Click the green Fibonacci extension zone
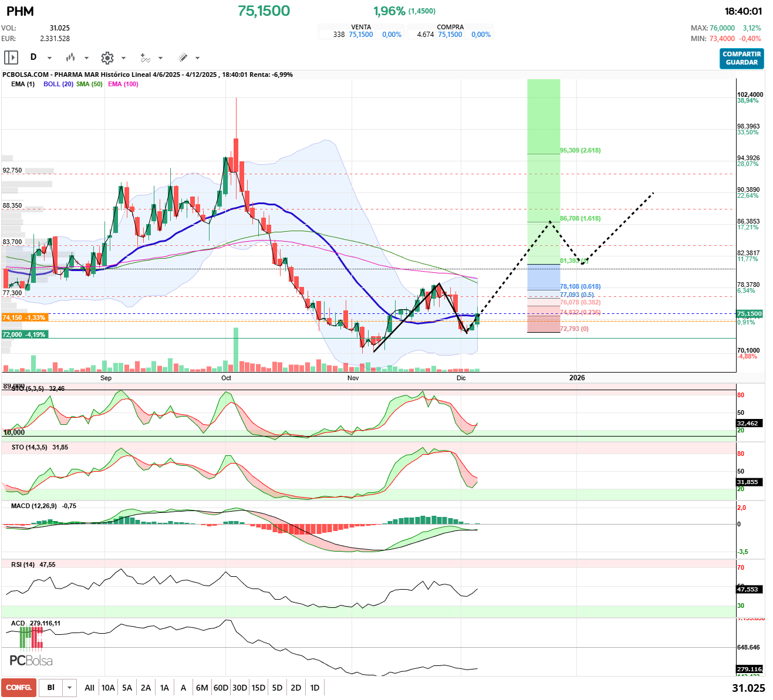This screenshot has width=773, height=700. click(x=543, y=176)
